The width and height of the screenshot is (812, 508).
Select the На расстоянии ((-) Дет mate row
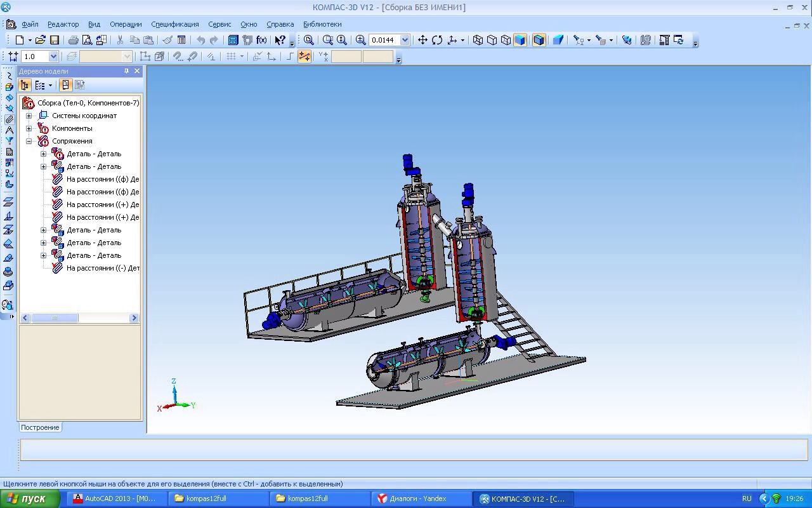pyautogui.click(x=103, y=268)
